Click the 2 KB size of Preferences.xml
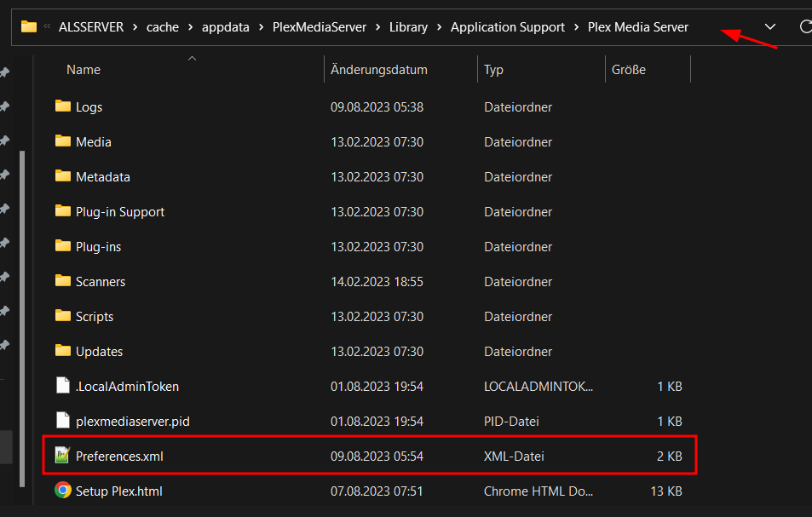This screenshot has height=517, width=812. pyautogui.click(x=670, y=457)
